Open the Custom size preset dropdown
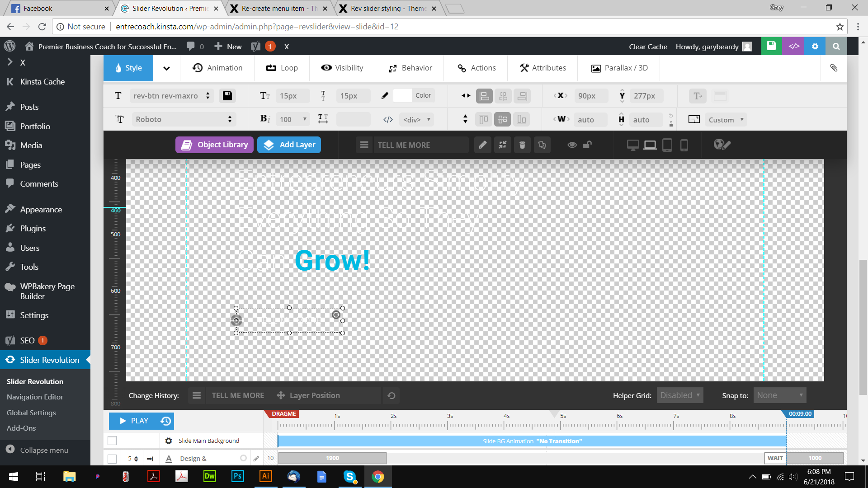The width and height of the screenshot is (868, 488). [726, 120]
